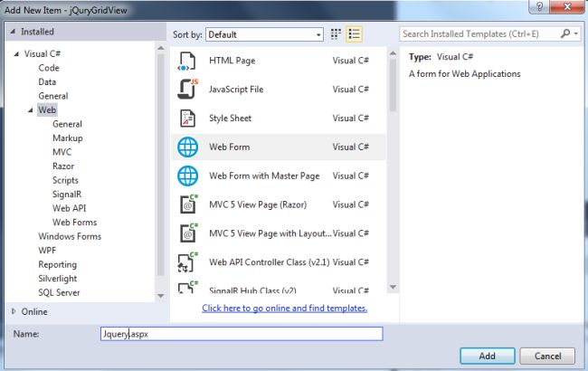Select SignalR Hub Class (v2) icon
The image size is (588, 371).
pyautogui.click(x=187, y=287)
